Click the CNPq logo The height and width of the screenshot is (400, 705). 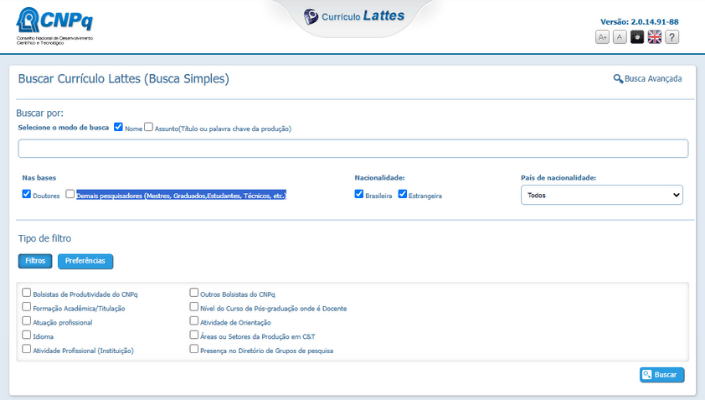(x=54, y=26)
